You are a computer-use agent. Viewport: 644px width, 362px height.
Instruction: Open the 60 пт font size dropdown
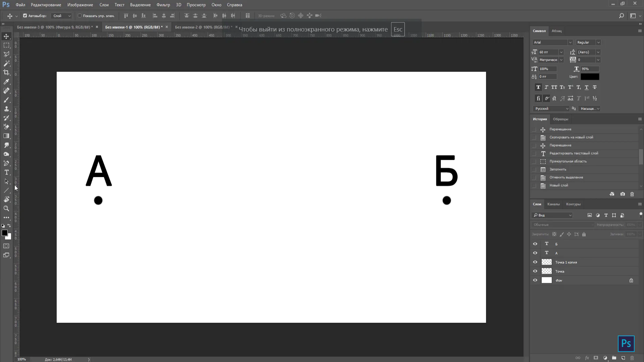coord(561,52)
